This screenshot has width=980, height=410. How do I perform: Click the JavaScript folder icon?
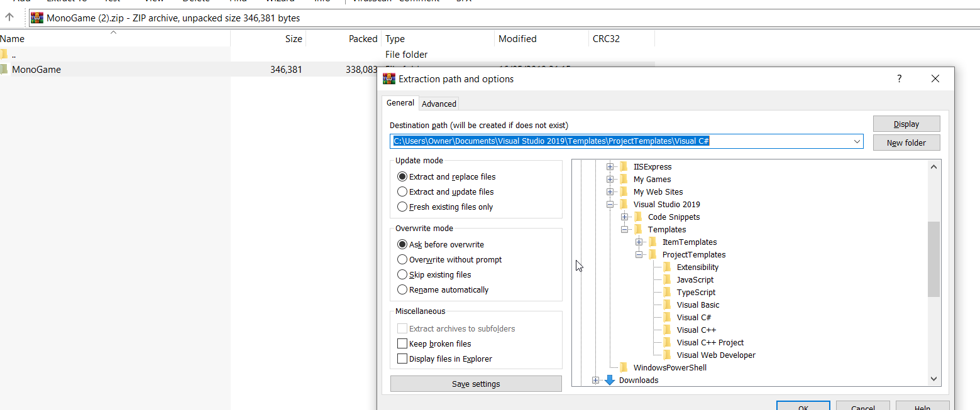click(667, 279)
